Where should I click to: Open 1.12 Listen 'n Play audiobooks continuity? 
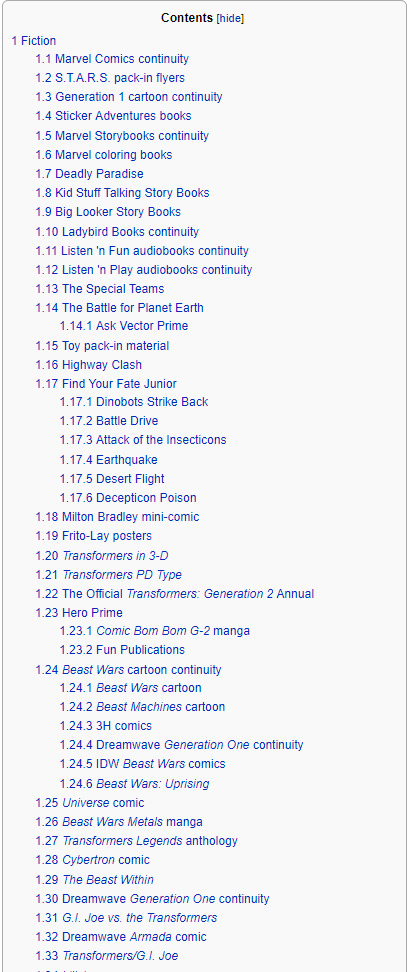point(144,270)
